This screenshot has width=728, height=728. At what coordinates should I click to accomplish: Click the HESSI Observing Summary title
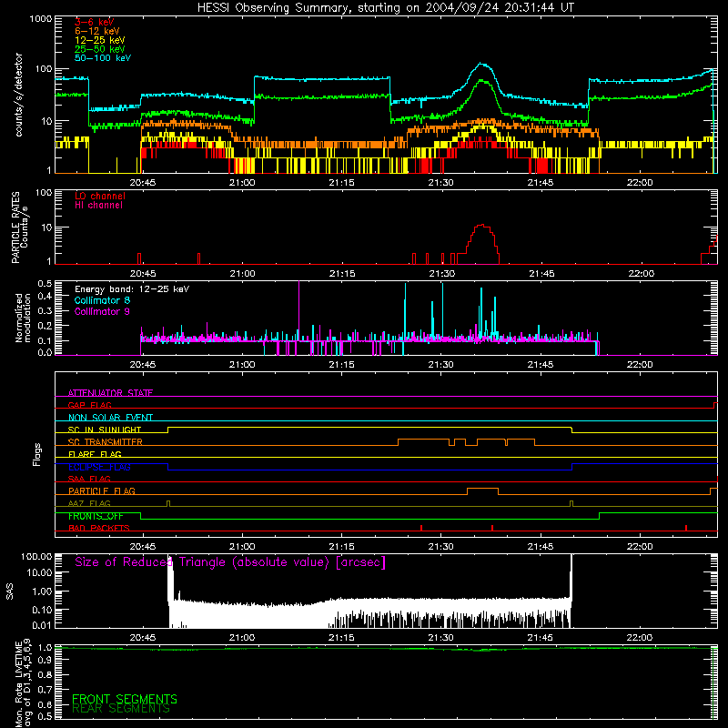coord(385,8)
